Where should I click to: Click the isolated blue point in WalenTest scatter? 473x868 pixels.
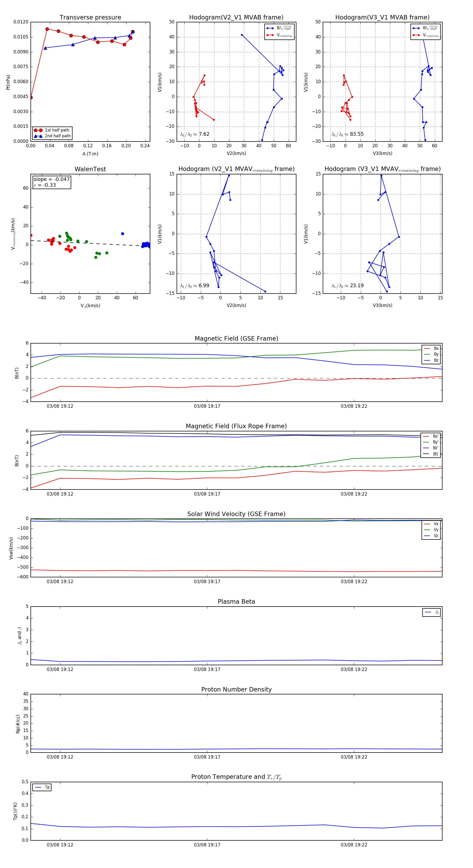click(122, 234)
